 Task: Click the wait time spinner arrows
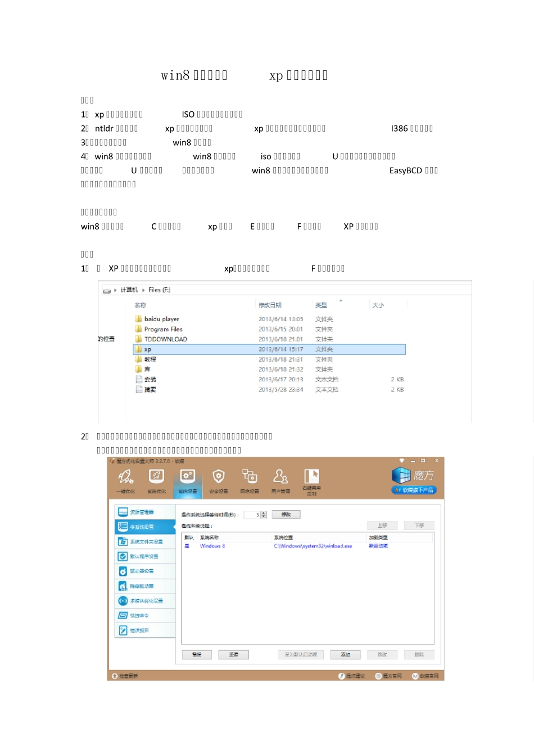pos(264,515)
